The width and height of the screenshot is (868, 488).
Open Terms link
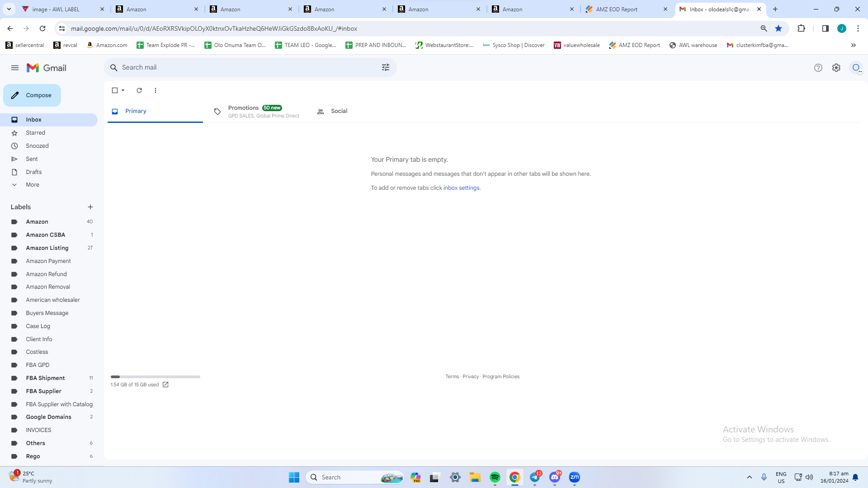pyautogui.click(x=452, y=376)
